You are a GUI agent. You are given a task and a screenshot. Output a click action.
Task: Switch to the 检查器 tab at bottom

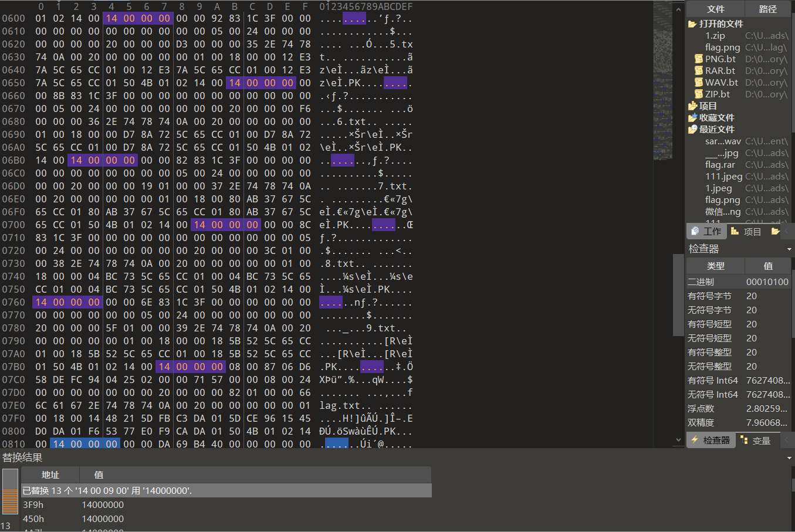pyautogui.click(x=711, y=440)
